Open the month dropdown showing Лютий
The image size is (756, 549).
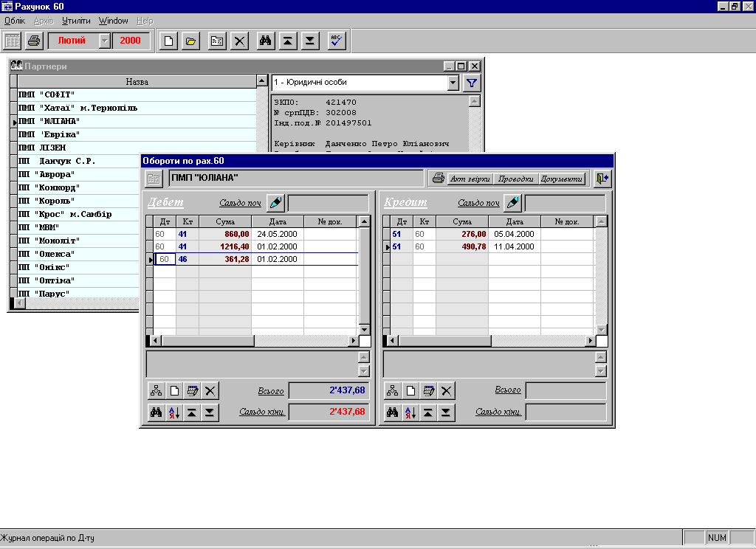[105, 41]
